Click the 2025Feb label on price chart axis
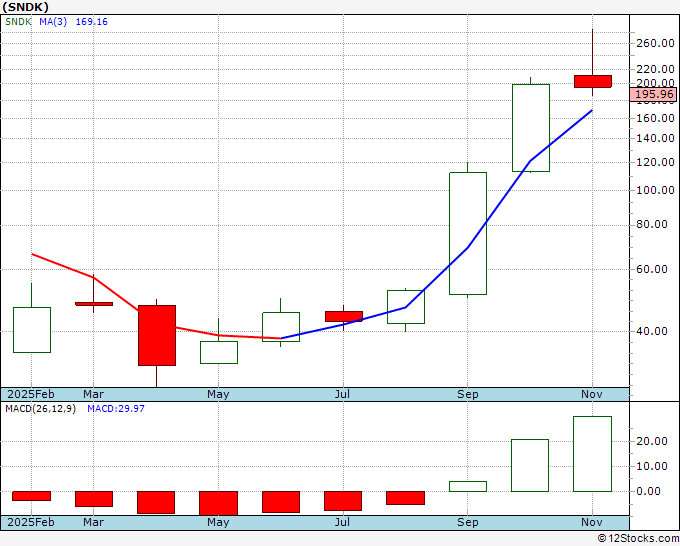Image resolution: width=680 pixels, height=546 pixels. coord(31,394)
